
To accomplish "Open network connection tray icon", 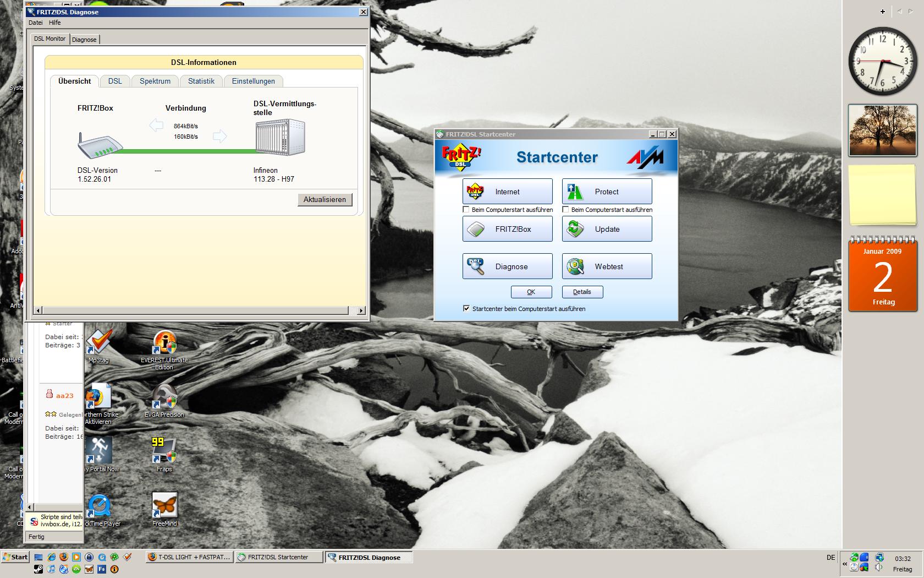I will click(x=879, y=557).
